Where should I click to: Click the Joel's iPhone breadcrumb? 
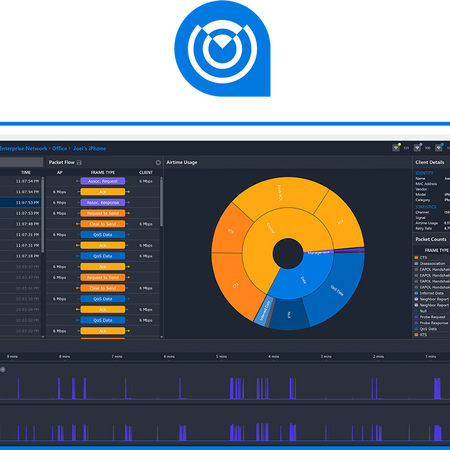coord(90,148)
